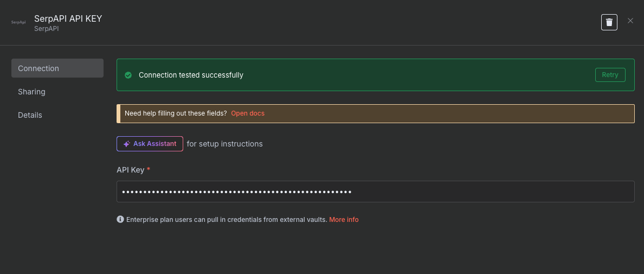Select the Connection tested successfully message
Image resolution: width=644 pixels, height=274 pixels.
point(191,75)
